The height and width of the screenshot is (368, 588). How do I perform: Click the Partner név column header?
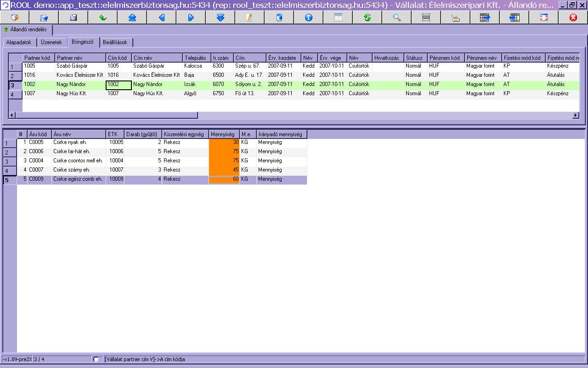coord(80,58)
